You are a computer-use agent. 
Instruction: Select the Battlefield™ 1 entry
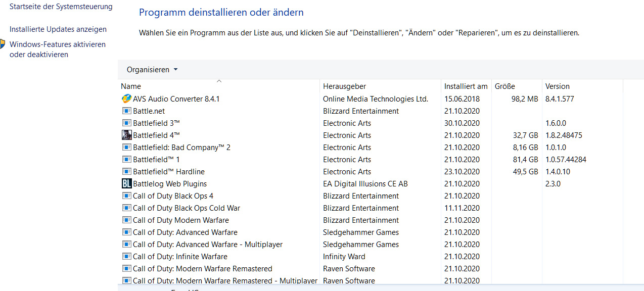(x=157, y=160)
